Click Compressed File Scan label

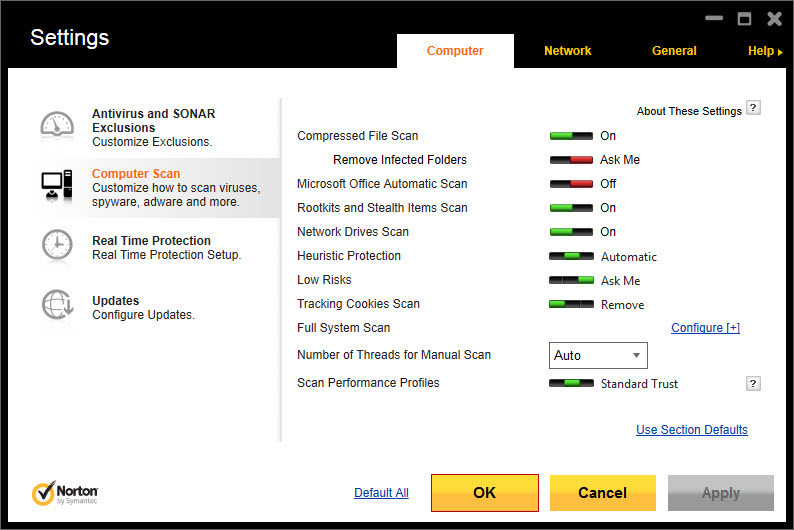point(358,136)
